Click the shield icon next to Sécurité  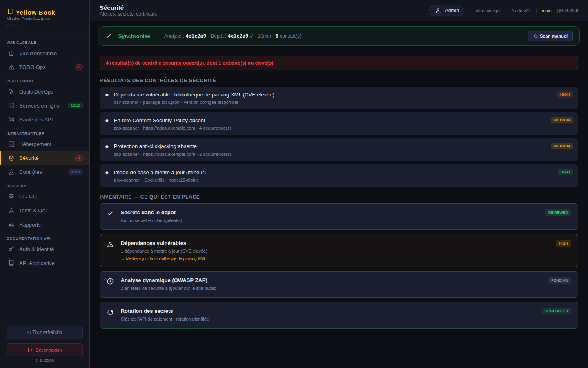(11, 158)
